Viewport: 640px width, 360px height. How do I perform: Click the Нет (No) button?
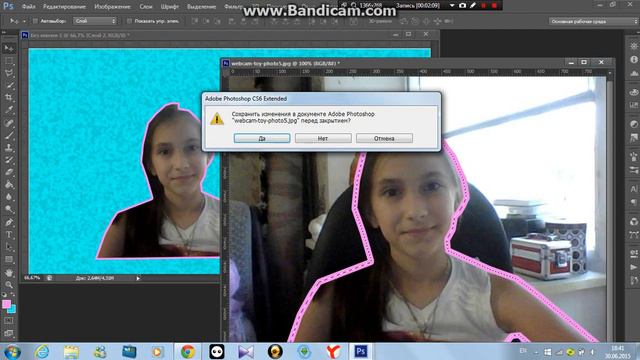(323, 138)
